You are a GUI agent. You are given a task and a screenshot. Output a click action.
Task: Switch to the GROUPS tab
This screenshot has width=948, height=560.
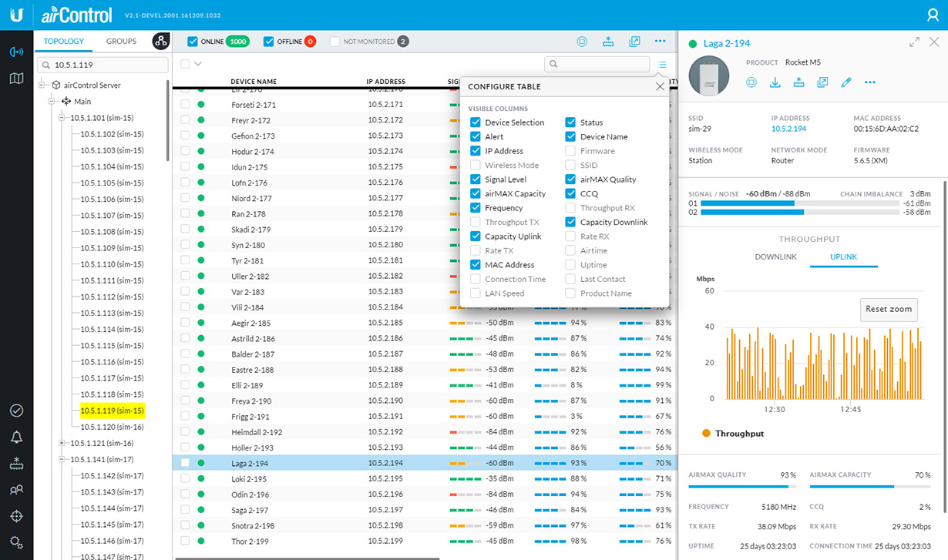(x=121, y=42)
